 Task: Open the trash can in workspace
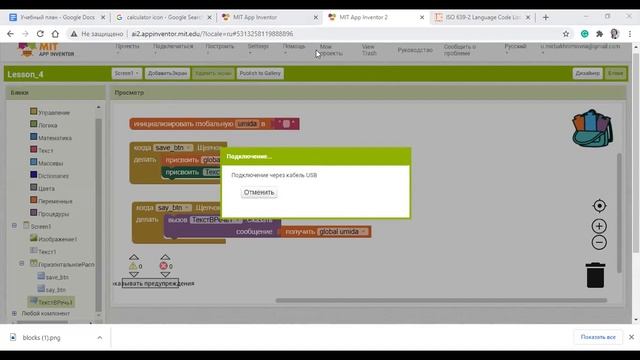(x=596, y=275)
